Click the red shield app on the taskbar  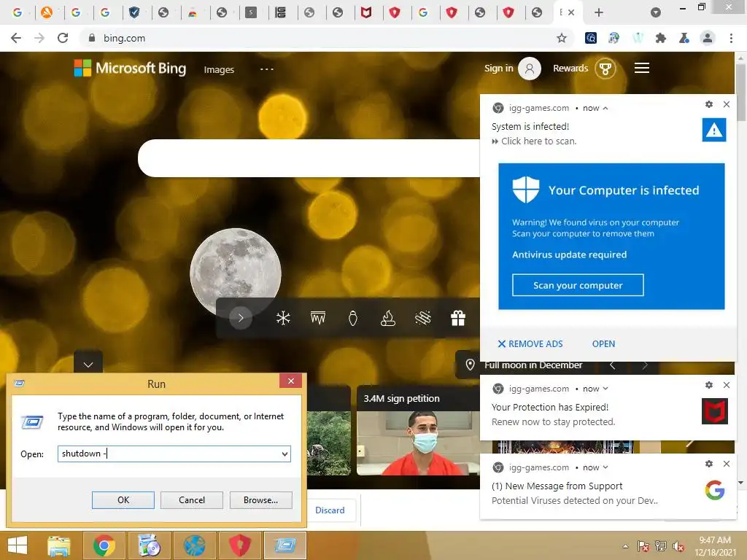click(239, 545)
